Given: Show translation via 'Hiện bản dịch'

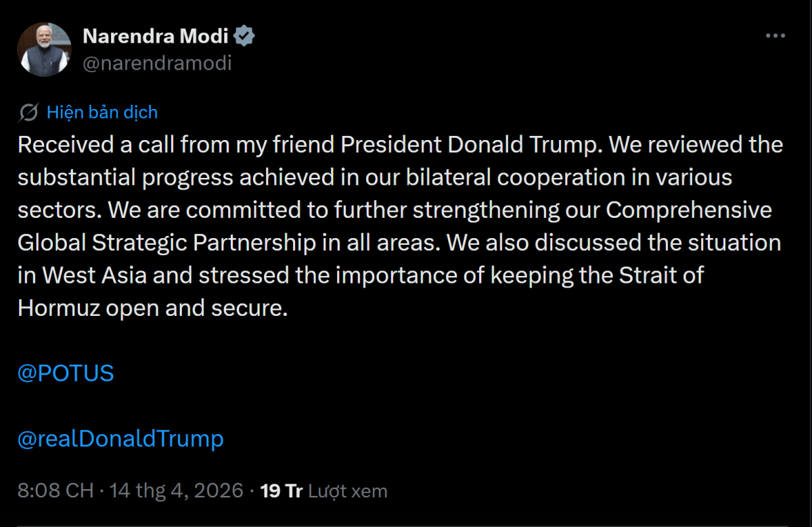Looking at the screenshot, I should click(101, 112).
